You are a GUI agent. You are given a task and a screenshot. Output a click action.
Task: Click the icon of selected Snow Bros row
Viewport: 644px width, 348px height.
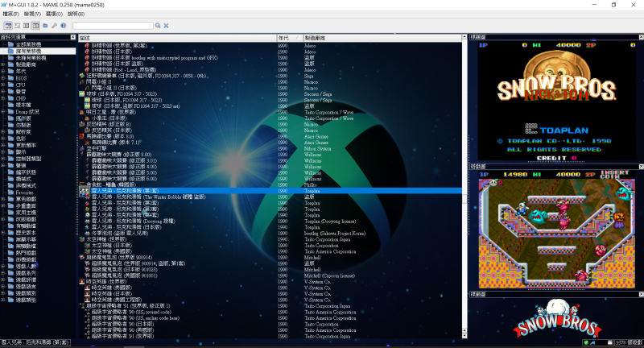tap(85, 191)
